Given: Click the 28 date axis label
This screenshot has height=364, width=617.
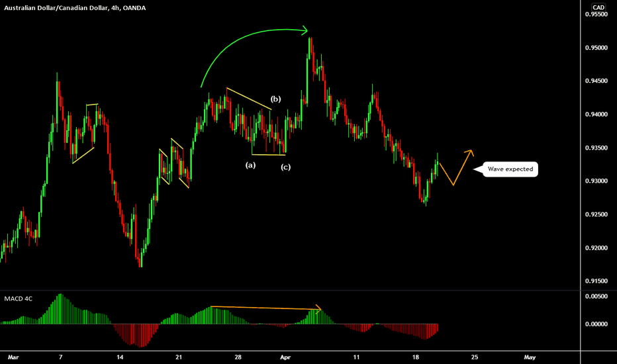Looking at the screenshot, I should [x=238, y=357].
